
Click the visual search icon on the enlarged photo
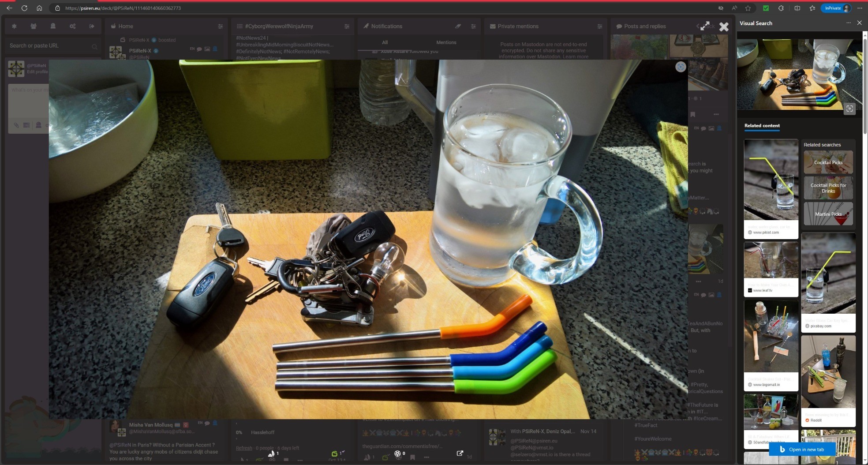[x=681, y=67]
